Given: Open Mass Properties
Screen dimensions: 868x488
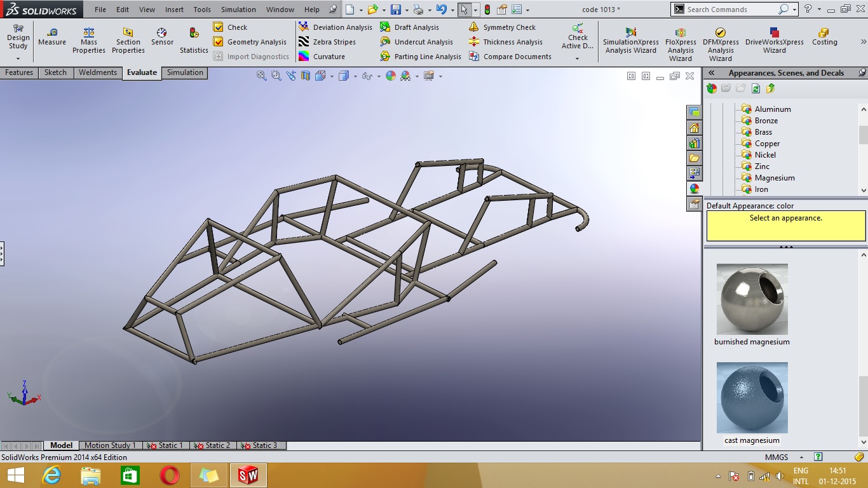Looking at the screenshot, I should click(89, 41).
